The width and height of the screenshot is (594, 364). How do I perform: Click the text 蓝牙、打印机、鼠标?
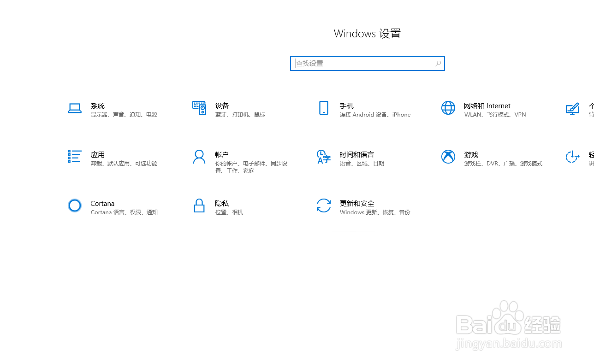(240, 115)
